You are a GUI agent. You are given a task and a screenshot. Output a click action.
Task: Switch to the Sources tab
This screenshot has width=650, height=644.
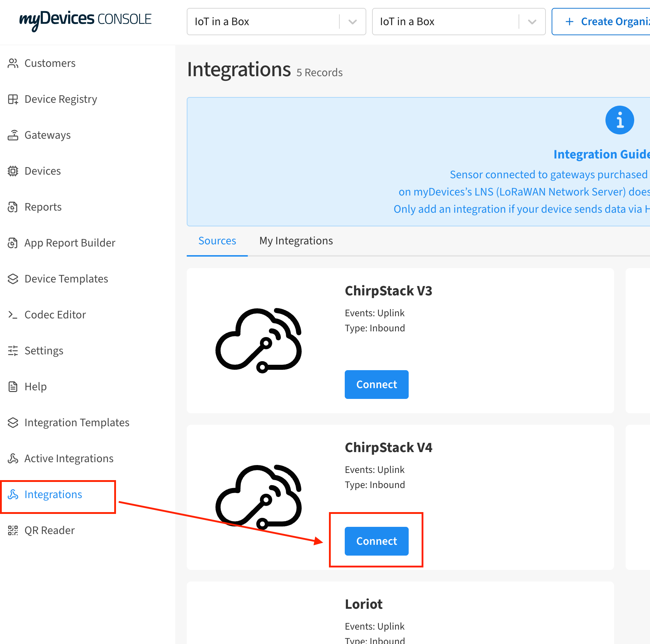point(217,241)
